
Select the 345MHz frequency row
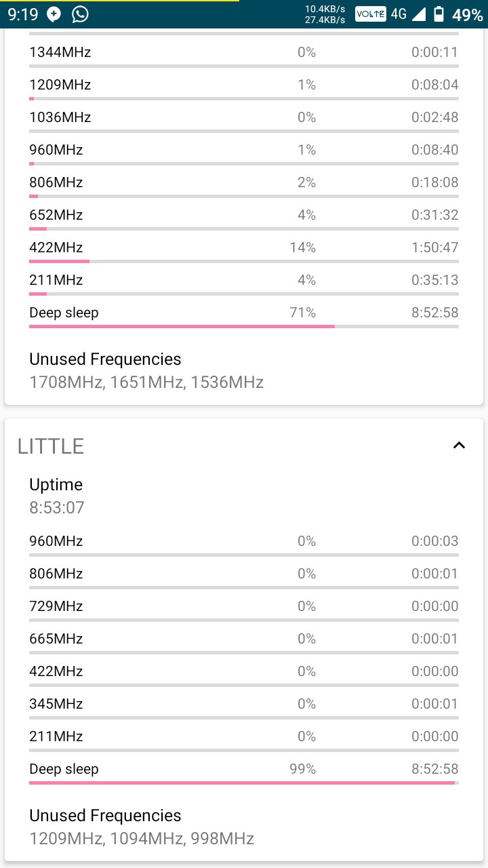[244, 707]
